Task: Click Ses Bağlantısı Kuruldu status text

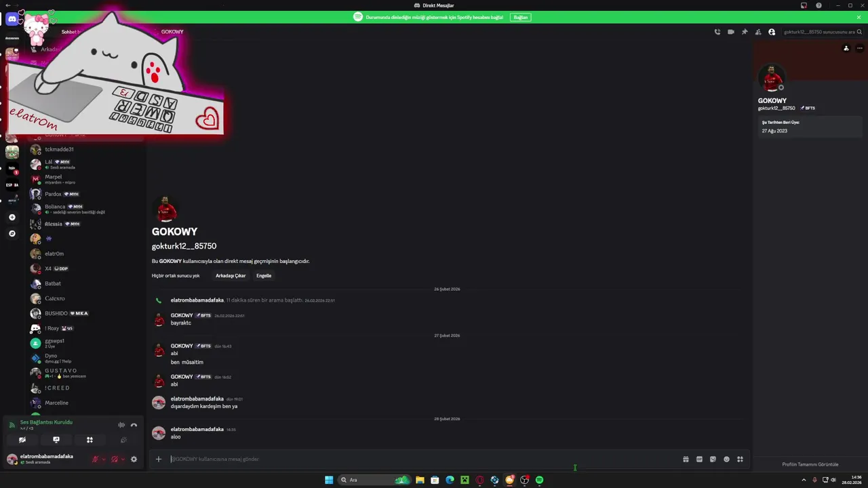Action: click(46, 422)
